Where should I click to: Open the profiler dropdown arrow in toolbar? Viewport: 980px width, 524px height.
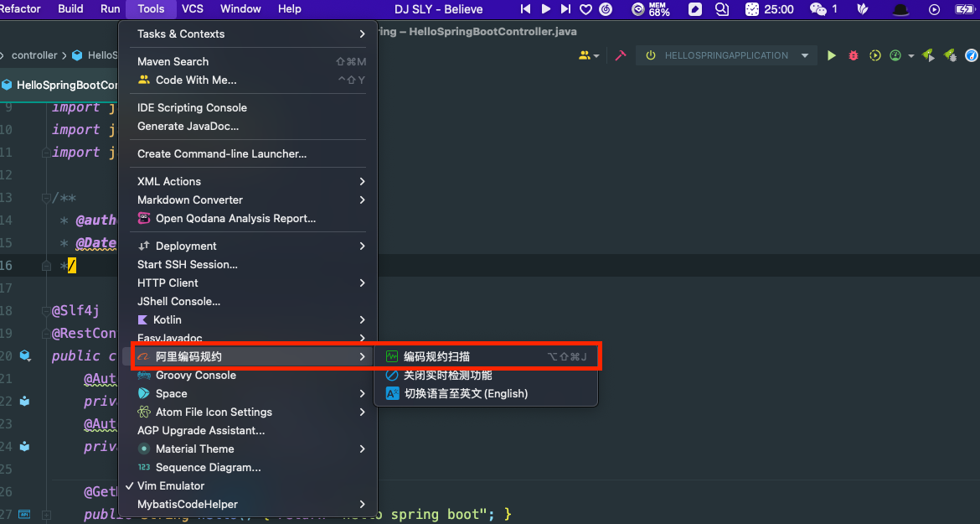(910, 55)
